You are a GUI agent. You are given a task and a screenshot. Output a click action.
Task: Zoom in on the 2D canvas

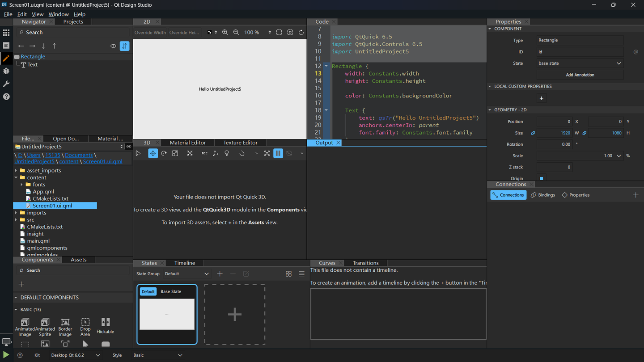[225, 32]
